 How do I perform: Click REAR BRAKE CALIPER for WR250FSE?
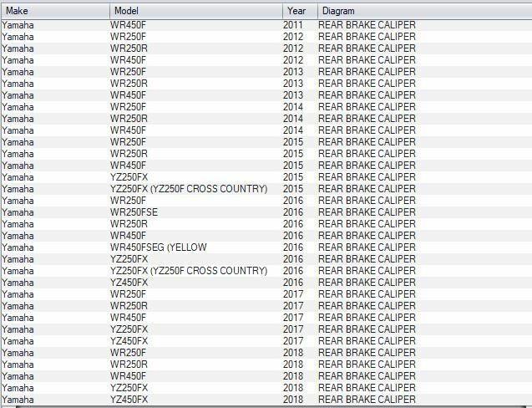pyautogui.click(x=367, y=212)
